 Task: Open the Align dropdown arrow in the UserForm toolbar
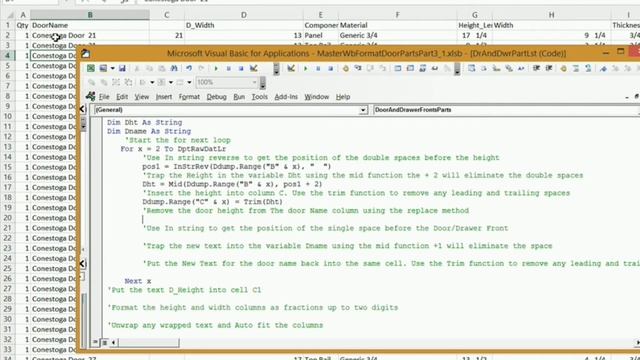[152, 82]
